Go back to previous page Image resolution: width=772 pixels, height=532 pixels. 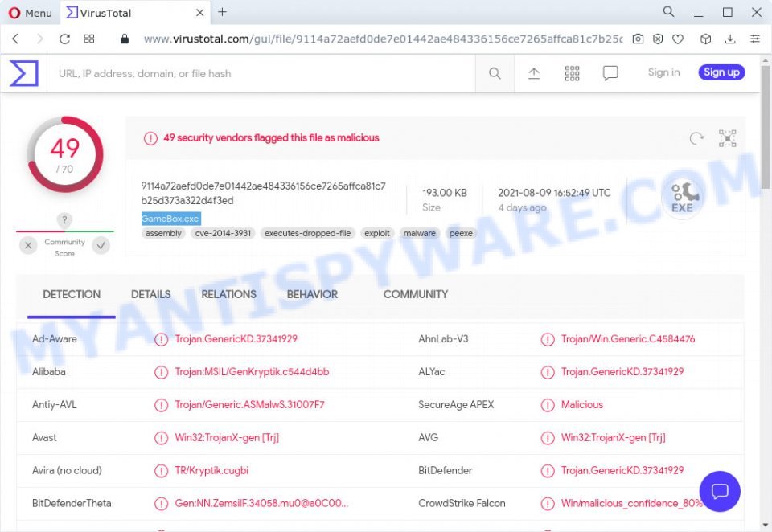pos(15,39)
